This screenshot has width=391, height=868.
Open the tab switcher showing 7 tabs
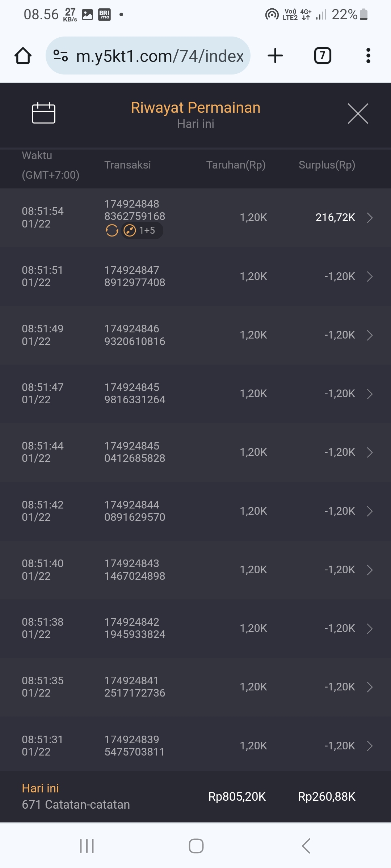click(x=322, y=56)
